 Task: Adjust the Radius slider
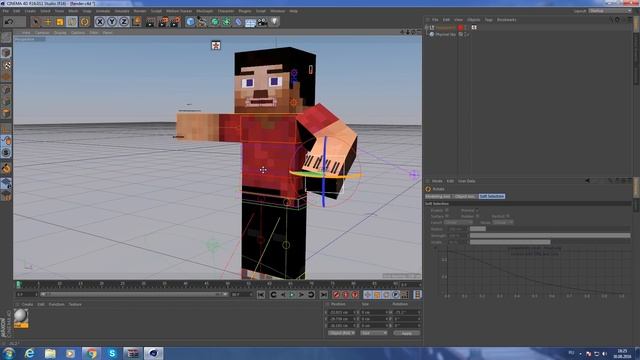coord(550,229)
